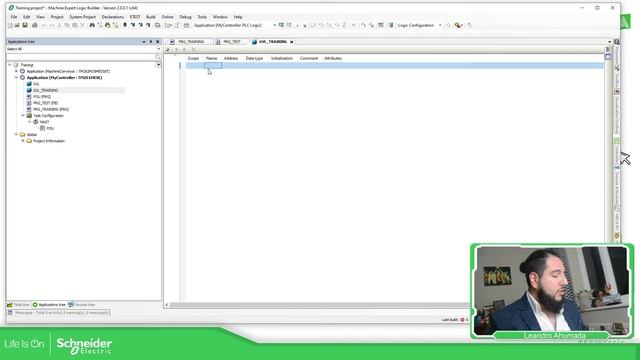Collapse the Application MyController node
This screenshot has height=360, width=640.
16,78
